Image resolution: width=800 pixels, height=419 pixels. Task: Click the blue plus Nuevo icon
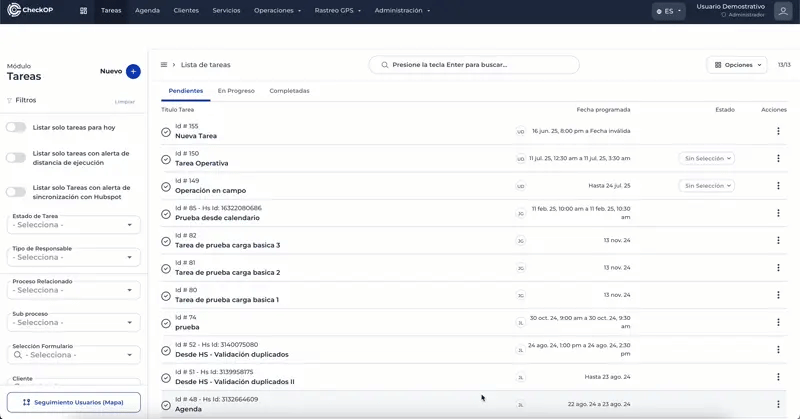pos(133,72)
